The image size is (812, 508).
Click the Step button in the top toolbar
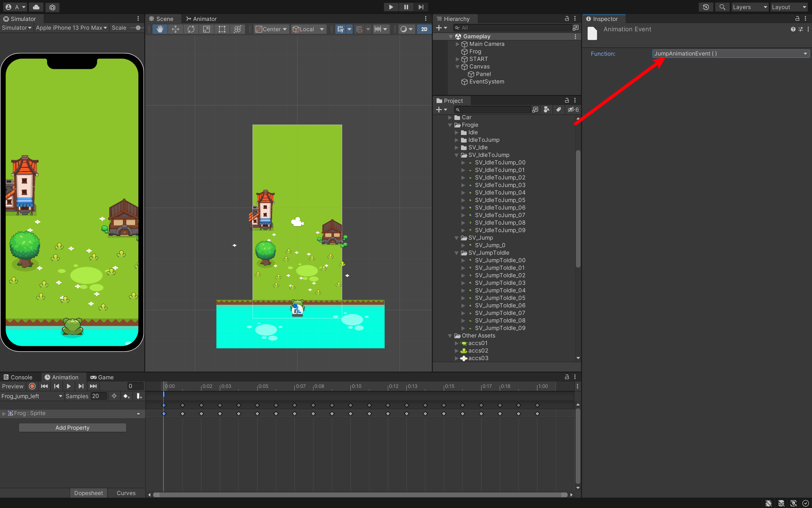point(421,7)
